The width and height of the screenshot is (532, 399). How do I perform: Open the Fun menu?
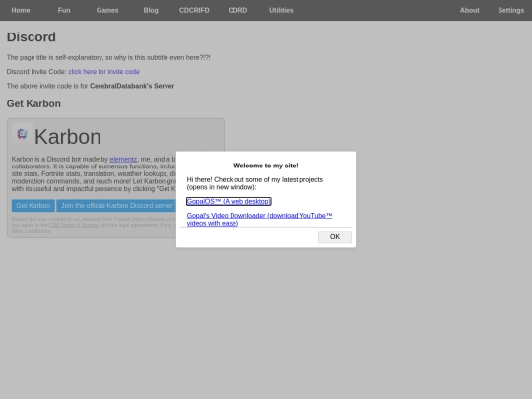point(64,10)
